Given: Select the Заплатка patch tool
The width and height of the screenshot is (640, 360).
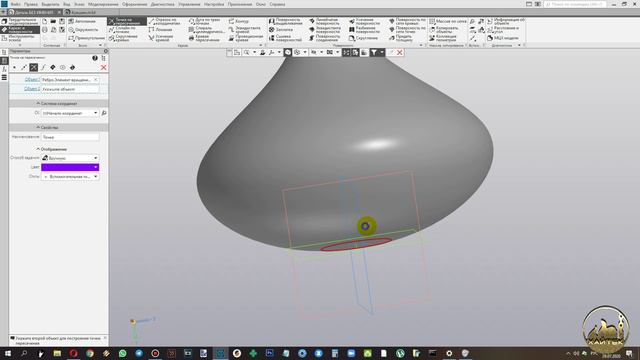Looking at the screenshot, I should click(x=280, y=30).
